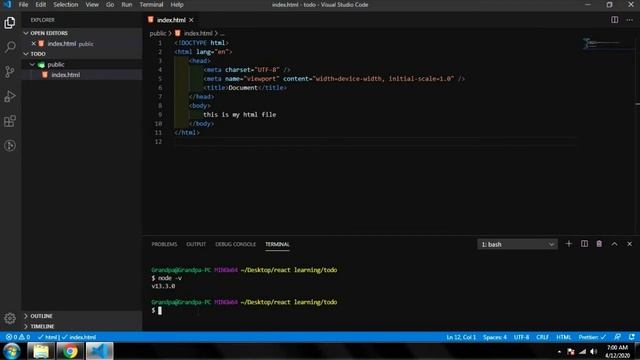Change CRLF end of line sequence
Screen dimensions: 640x360
(x=542, y=337)
